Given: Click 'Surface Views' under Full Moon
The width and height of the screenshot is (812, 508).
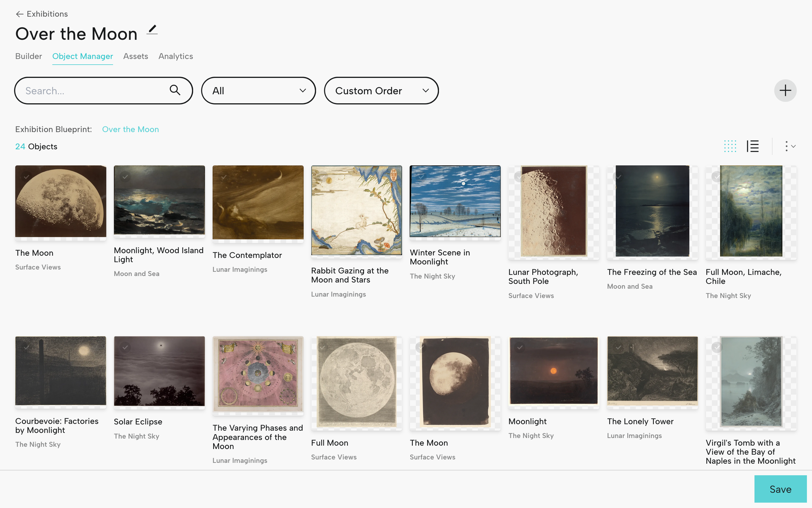Looking at the screenshot, I should [x=334, y=457].
